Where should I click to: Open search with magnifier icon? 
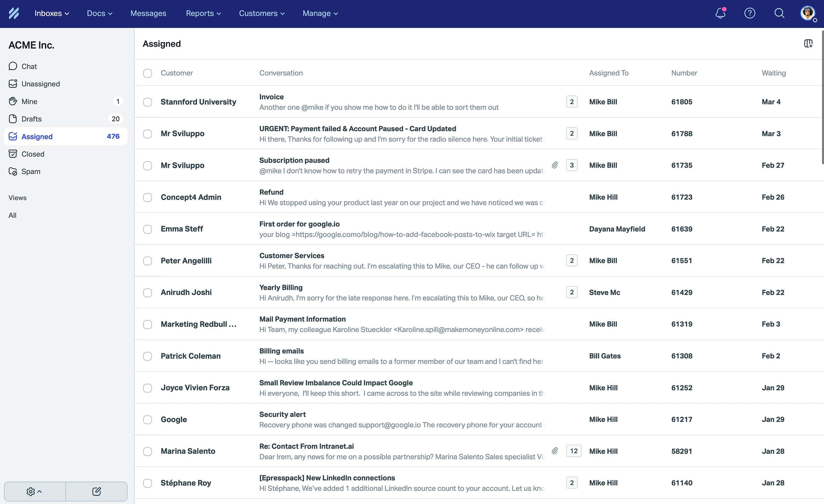(779, 14)
